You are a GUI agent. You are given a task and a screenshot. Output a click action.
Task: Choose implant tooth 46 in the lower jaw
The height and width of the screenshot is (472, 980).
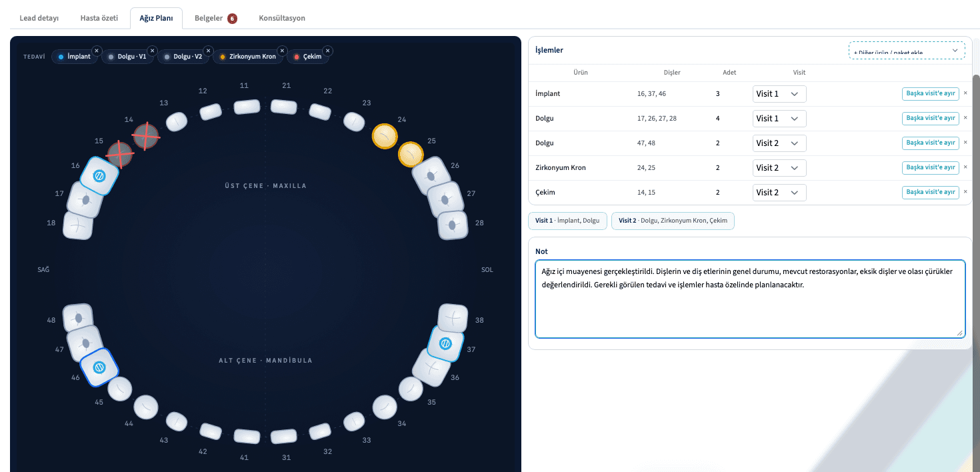(99, 367)
